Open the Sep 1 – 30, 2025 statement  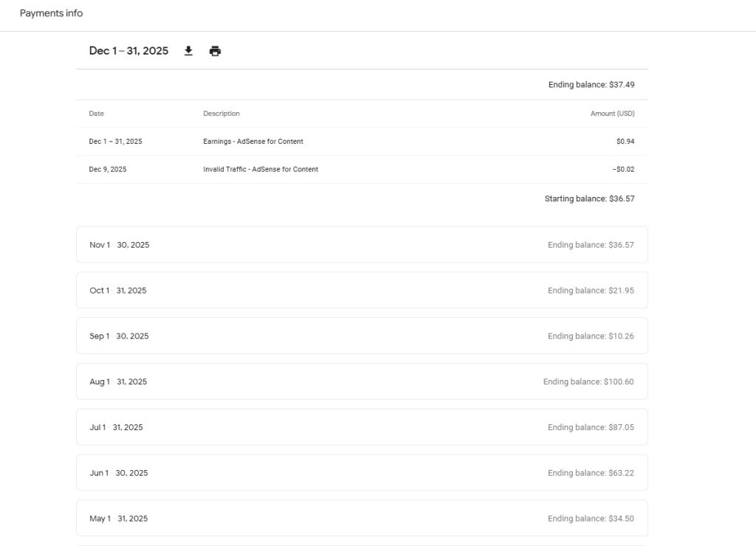coord(362,336)
